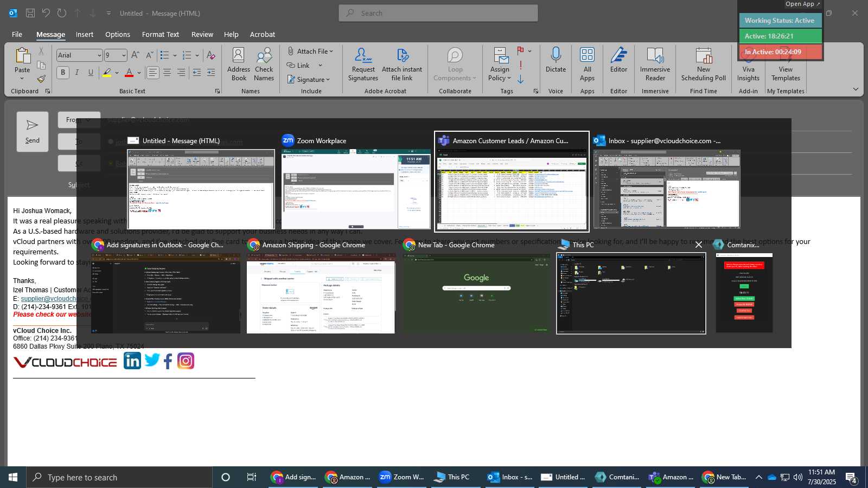
Task: Click LinkedIn icon in email signature
Action: (x=132, y=361)
